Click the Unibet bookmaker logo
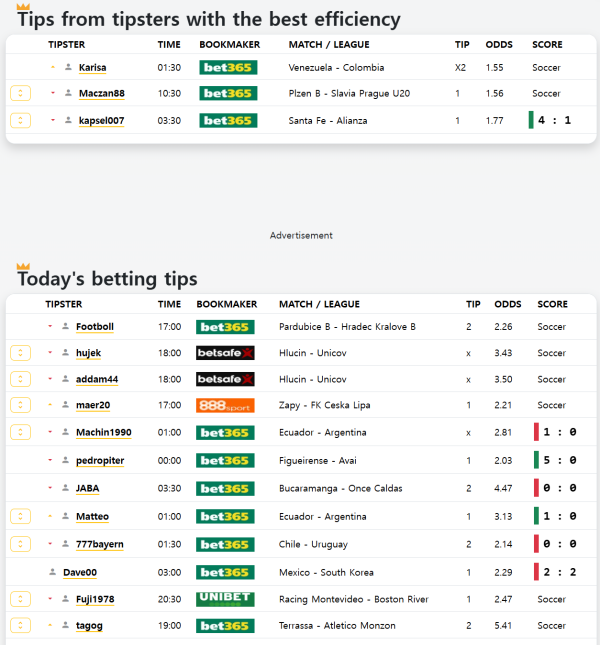The width and height of the screenshot is (600, 645). click(225, 599)
